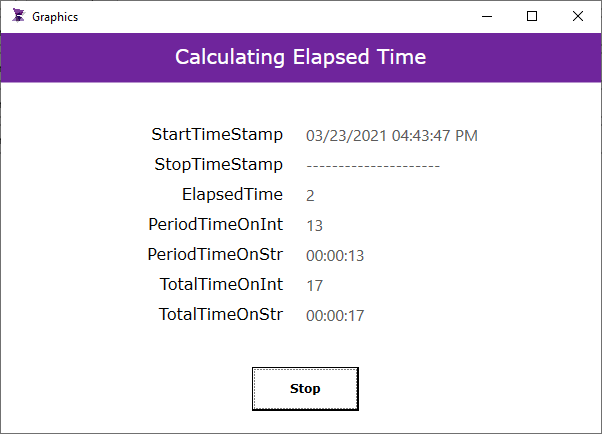The height and width of the screenshot is (434, 602).
Task: Click the ElapsedTime label
Action: pos(232,195)
